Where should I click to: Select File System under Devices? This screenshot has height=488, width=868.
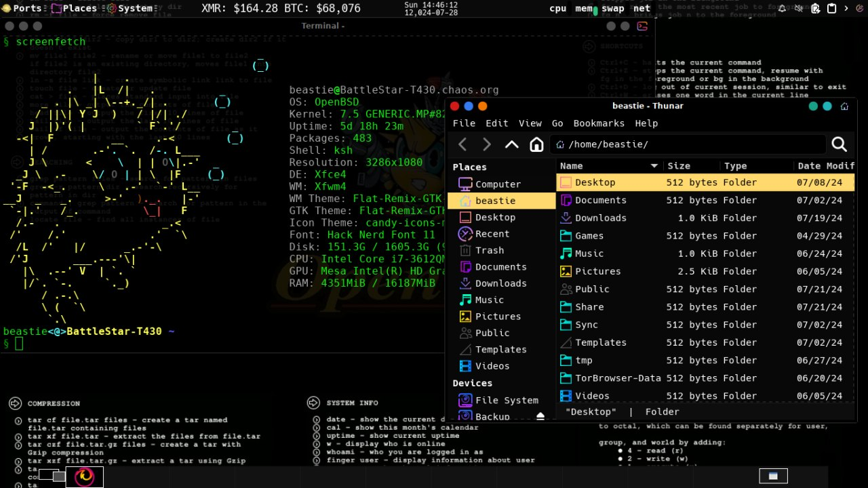click(x=506, y=400)
